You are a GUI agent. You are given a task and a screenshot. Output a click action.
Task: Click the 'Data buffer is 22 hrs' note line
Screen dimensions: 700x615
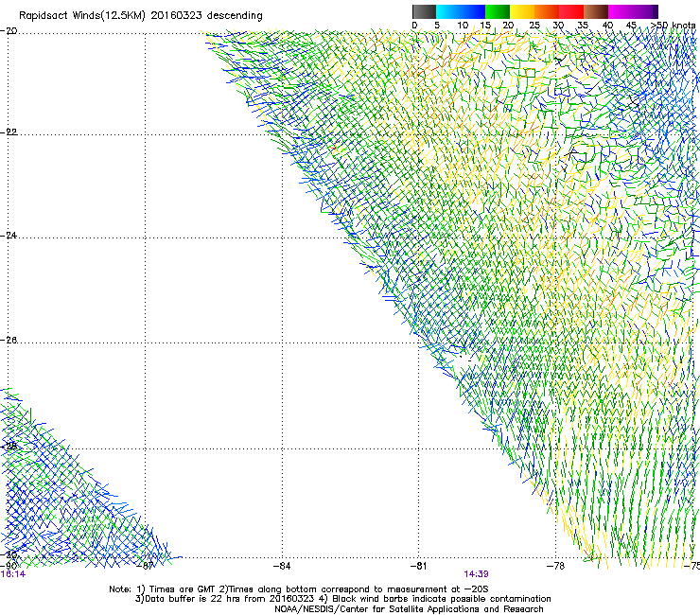tap(342, 599)
